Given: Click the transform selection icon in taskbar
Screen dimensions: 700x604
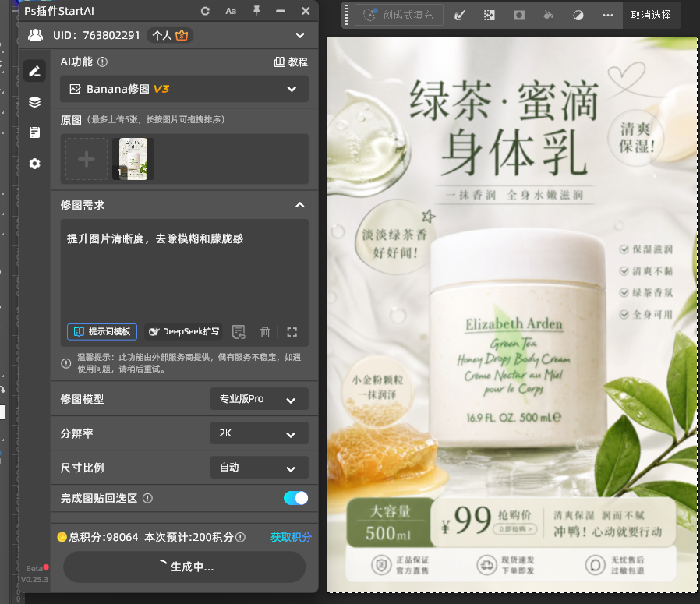Looking at the screenshot, I should click(x=490, y=16).
